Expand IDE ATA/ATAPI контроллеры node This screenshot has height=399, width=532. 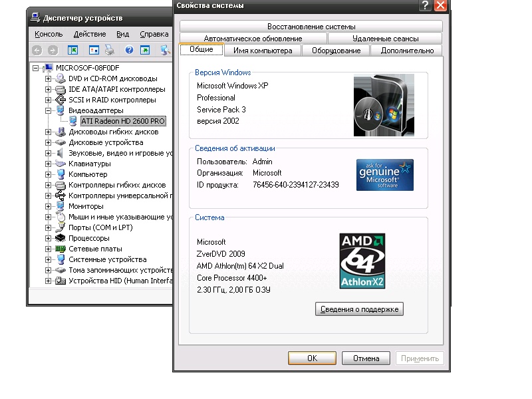[x=48, y=90]
